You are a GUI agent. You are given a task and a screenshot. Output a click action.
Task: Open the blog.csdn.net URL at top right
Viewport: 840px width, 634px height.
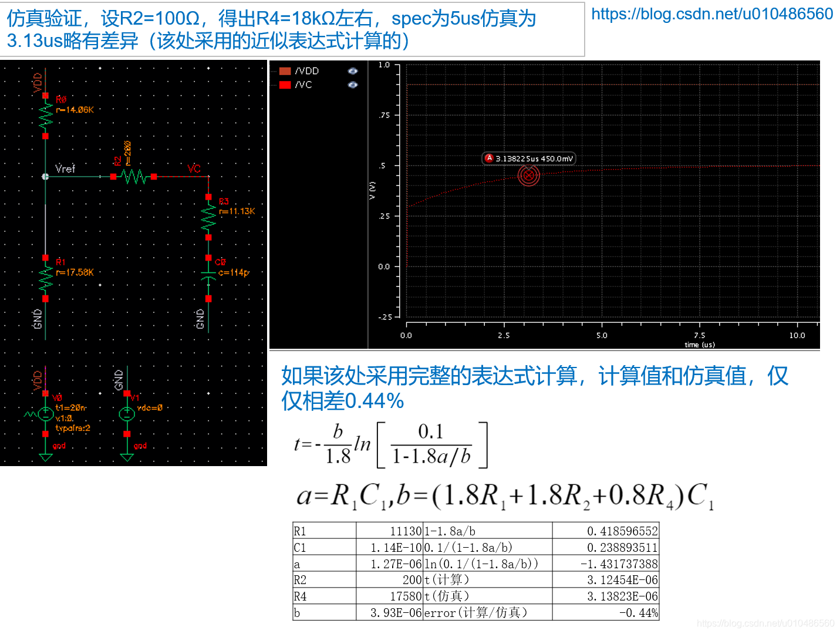pos(712,14)
